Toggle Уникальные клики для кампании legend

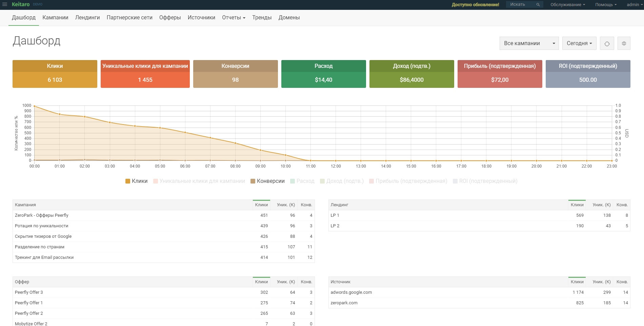pyautogui.click(x=199, y=181)
